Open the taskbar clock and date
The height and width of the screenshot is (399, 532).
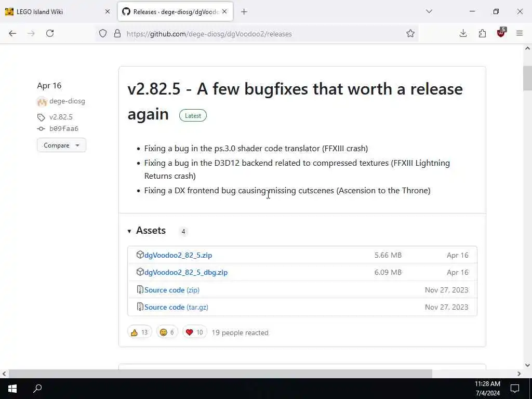click(x=487, y=389)
